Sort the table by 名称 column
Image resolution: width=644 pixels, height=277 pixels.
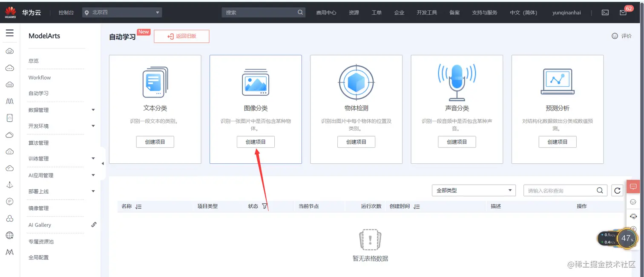[138, 206]
